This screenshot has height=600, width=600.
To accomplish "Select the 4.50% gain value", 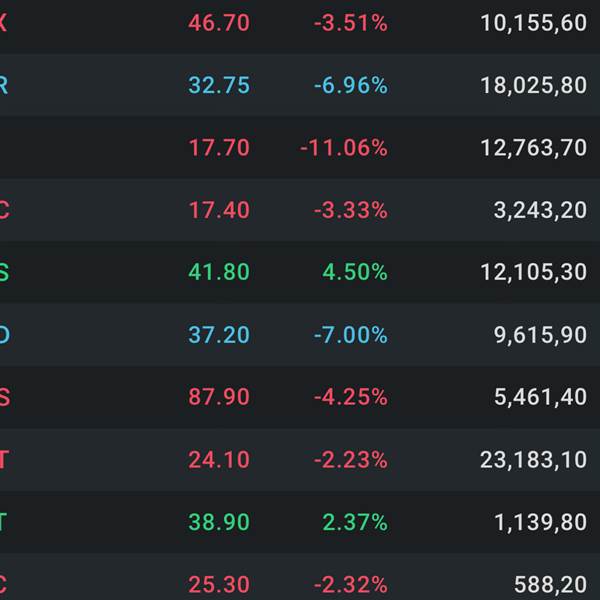I will 354,272.
